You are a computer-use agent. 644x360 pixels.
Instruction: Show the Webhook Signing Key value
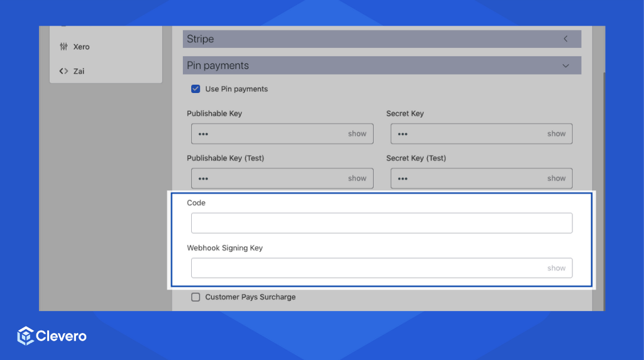pos(556,268)
